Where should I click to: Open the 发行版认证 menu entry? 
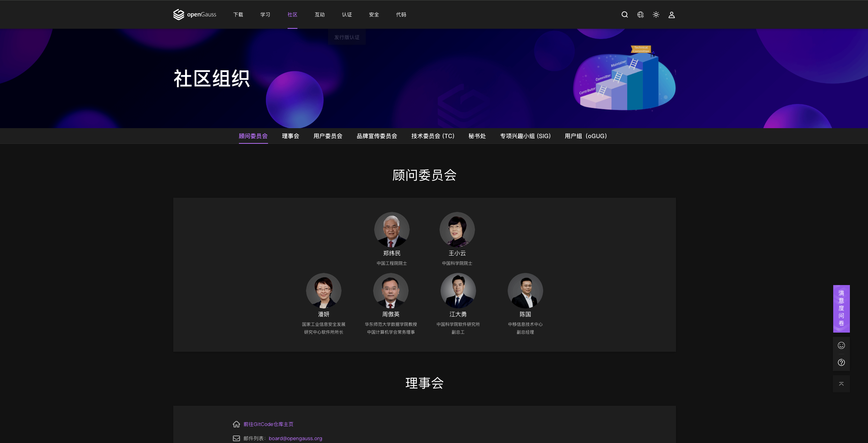pyautogui.click(x=346, y=37)
